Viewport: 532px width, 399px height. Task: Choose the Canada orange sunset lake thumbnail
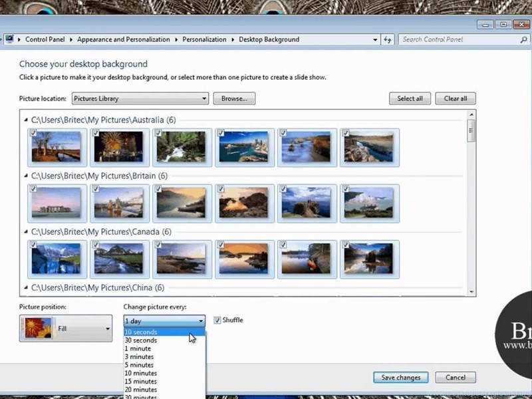click(245, 259)
